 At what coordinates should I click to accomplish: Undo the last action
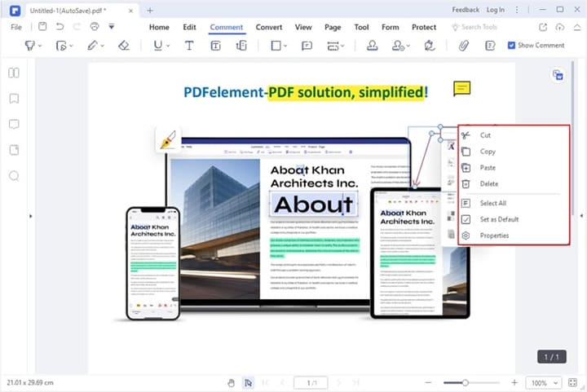pos(60,27)
